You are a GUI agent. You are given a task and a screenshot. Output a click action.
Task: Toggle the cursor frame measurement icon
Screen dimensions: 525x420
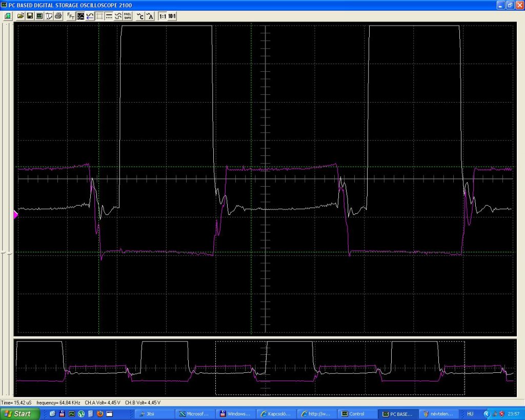point(99,16)
